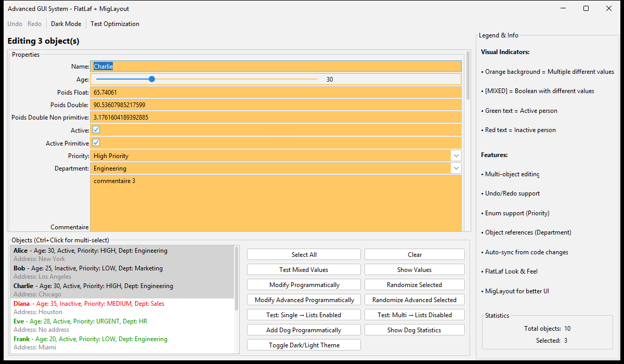Toggle the Active Primitive checkbox
Screen dimensions: 624x364
click(x=96, y=143)
